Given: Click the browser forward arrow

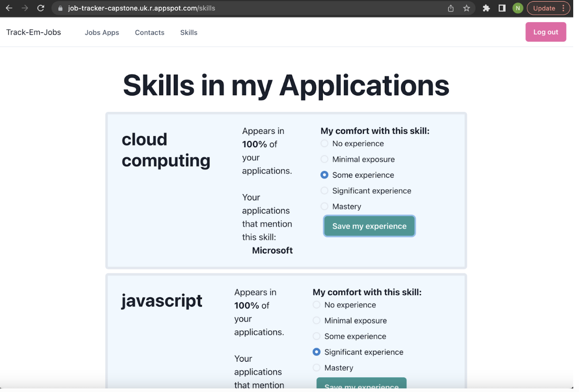Looking at the screenshot, I should (25, 8).
